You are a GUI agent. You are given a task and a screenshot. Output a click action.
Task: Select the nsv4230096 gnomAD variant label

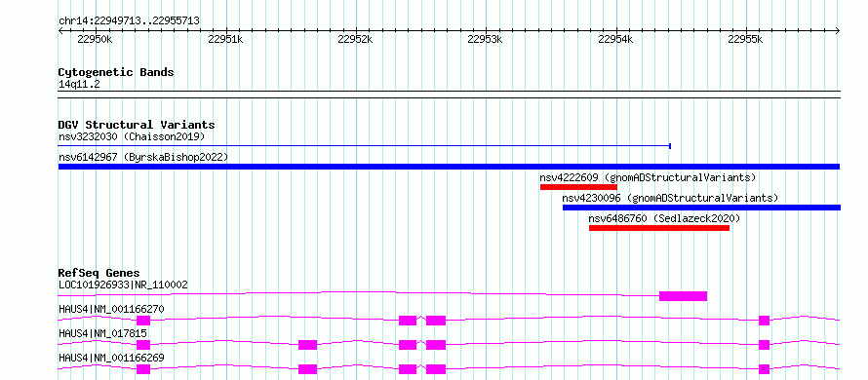pos(670,198)
